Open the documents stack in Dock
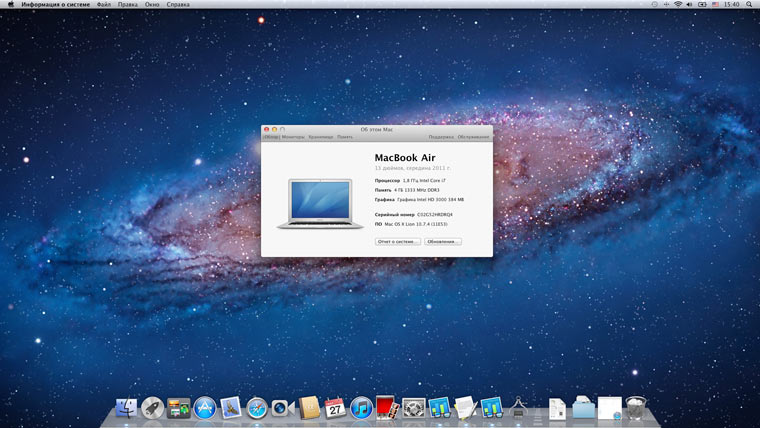 [x=557, y=409]
